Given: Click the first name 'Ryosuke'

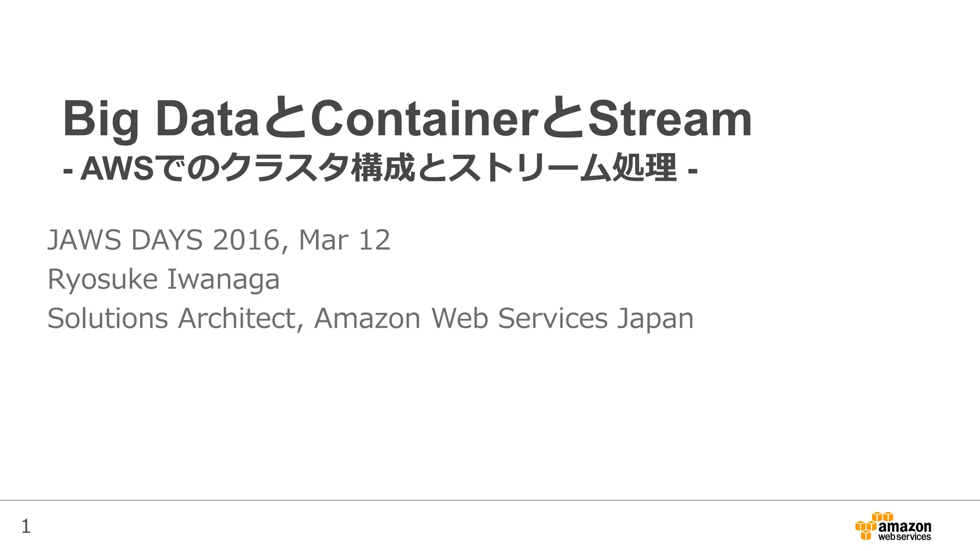Looking at the screenshot, I should pos(102,279).
